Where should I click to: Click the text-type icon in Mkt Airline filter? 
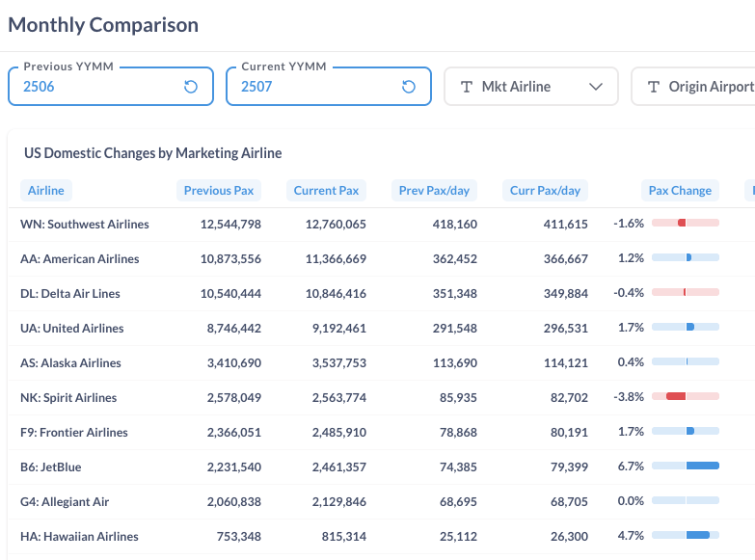[x=466, y=87]
